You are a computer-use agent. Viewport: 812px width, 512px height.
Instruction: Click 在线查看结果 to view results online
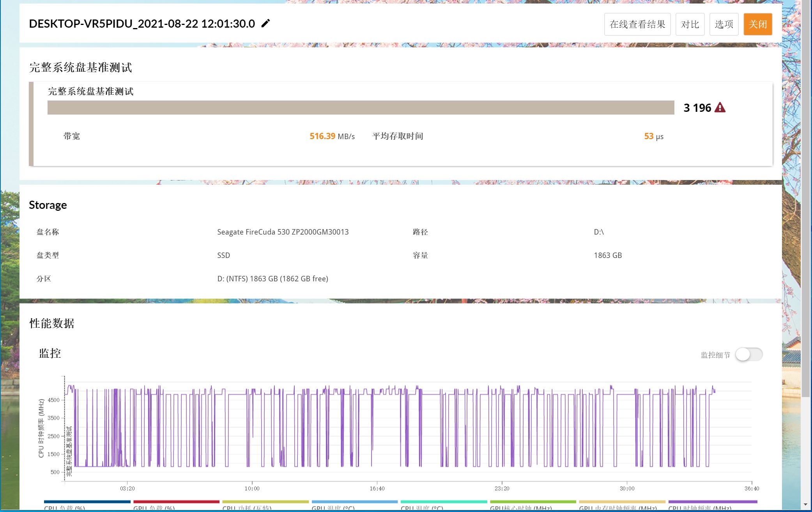[637, 24]
